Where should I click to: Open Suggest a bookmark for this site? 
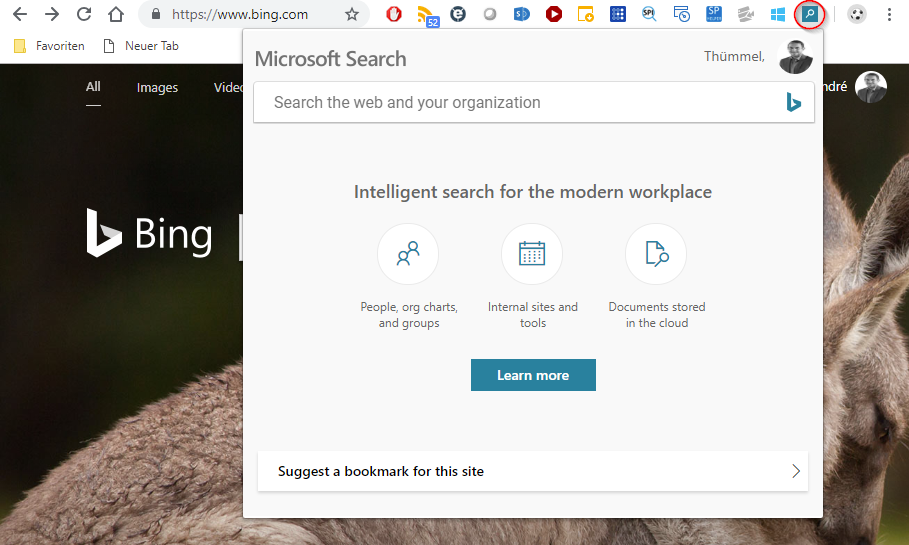(533, 471)
